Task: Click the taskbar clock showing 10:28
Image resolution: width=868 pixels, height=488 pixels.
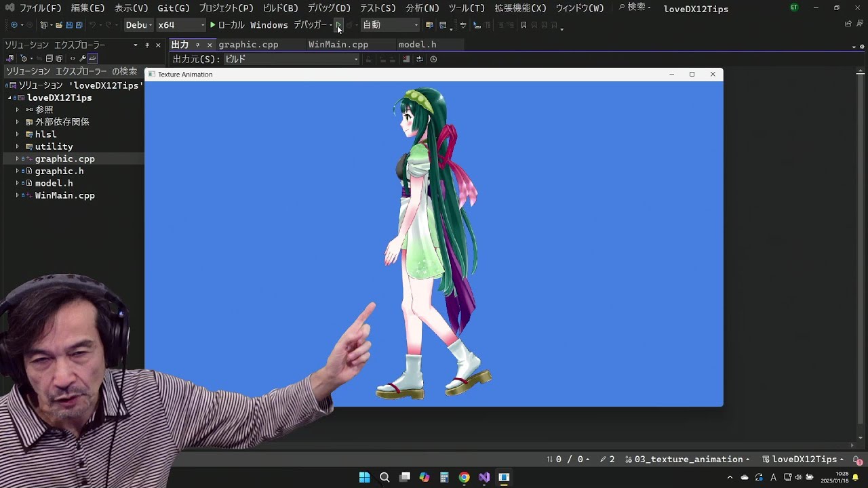Action: (x=835, y=477)
